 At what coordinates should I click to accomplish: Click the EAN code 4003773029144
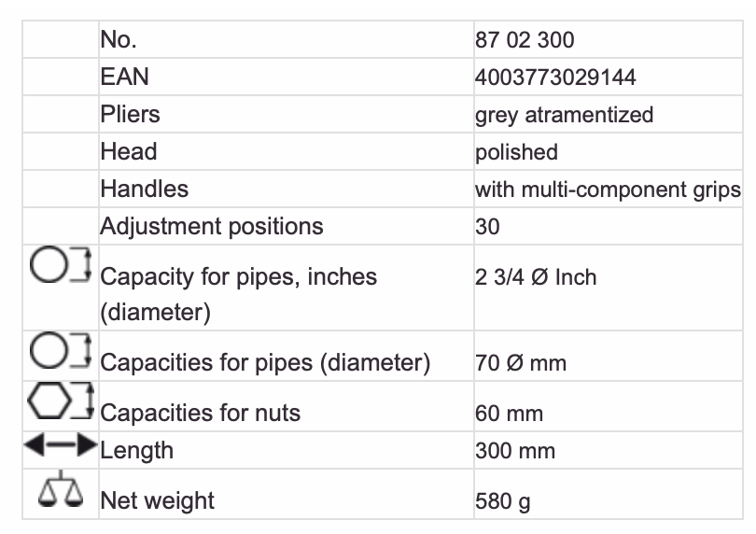pos(555,77)
